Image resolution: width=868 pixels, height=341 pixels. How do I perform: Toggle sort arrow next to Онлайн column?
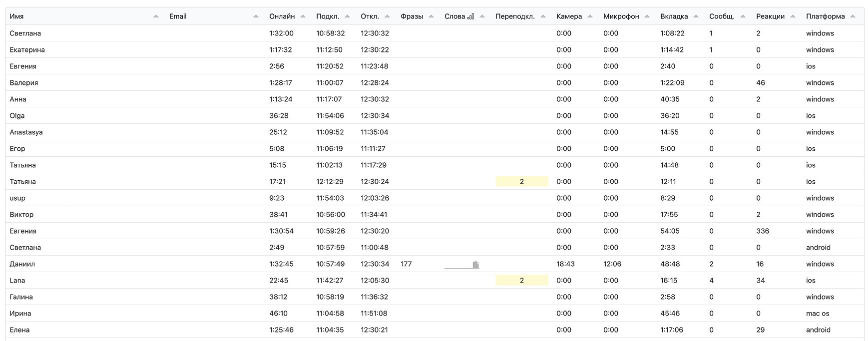point(303,16)
